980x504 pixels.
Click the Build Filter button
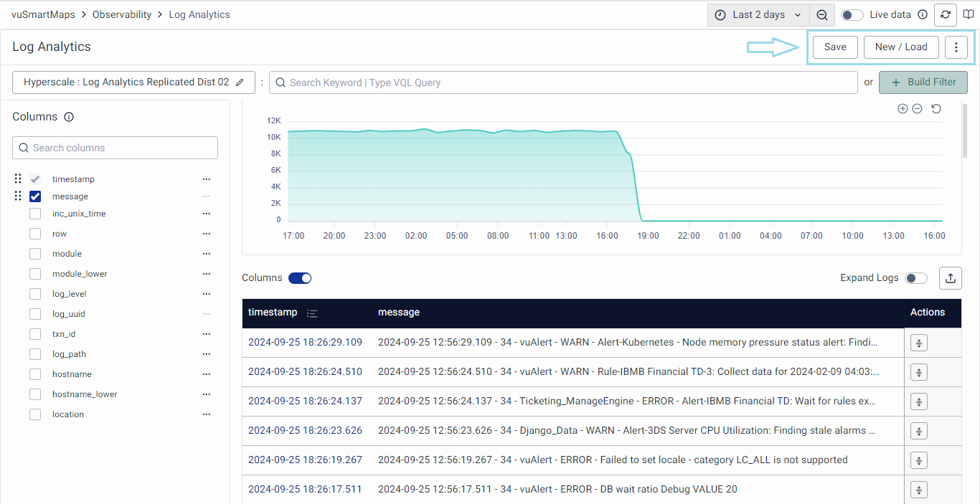923,82
